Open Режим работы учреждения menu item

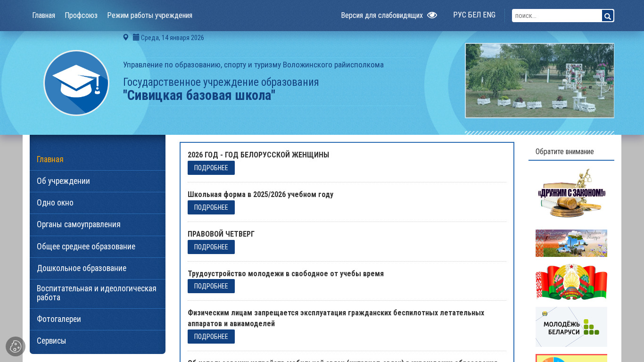coord(150,15)
